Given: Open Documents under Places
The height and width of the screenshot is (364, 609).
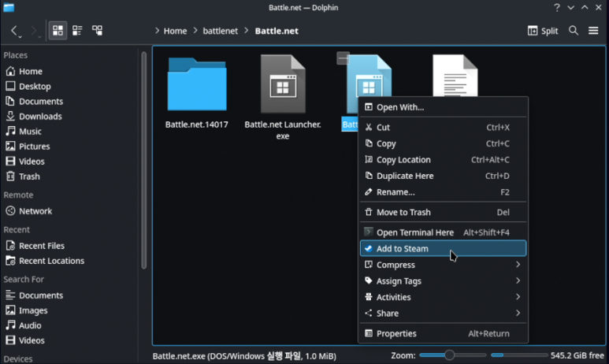Looking at the screenshot, I should tap(70, 102).
